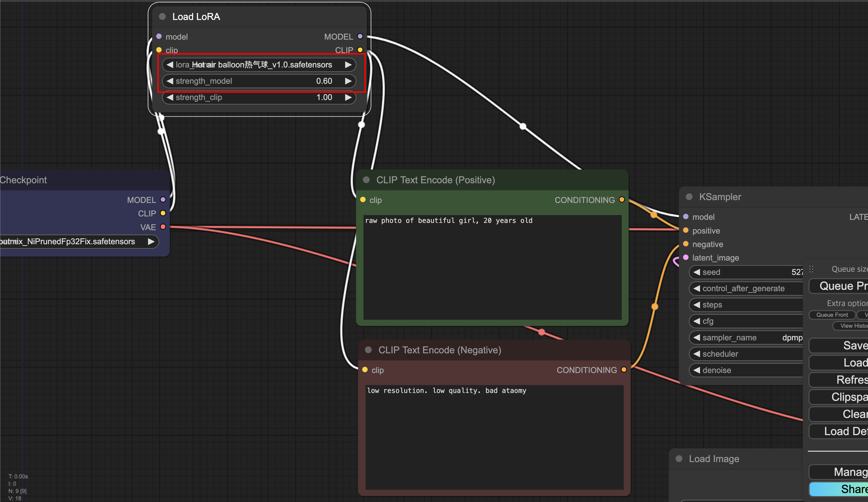868x502 pixels.
Task: Click left arrow of seed widget
Action: [x=696, y=272]
